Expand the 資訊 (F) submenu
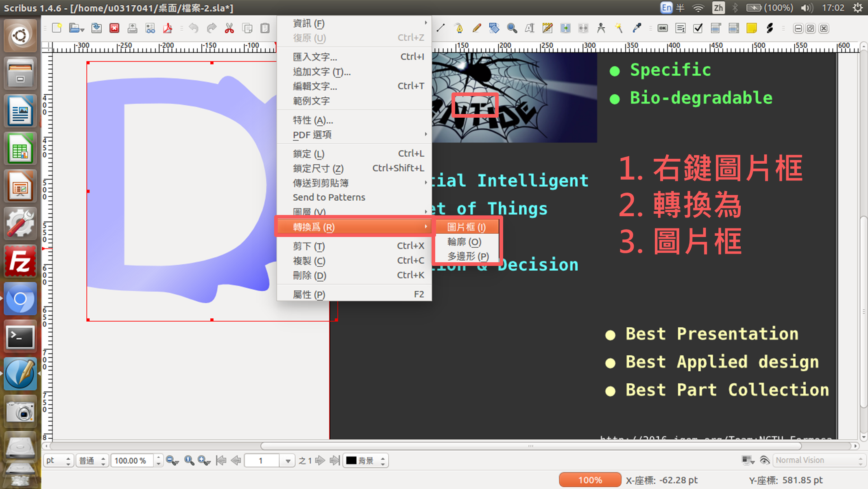Viewport: 868px width, 489px height. pos(354,23)
